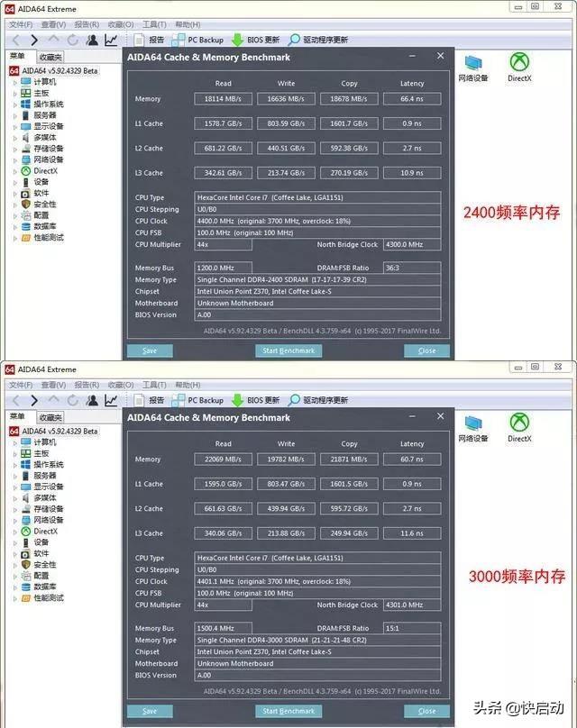Switch to the 菜单 tab in upper window
Viewport: 577px width, 728px height.
click(18, 56)
